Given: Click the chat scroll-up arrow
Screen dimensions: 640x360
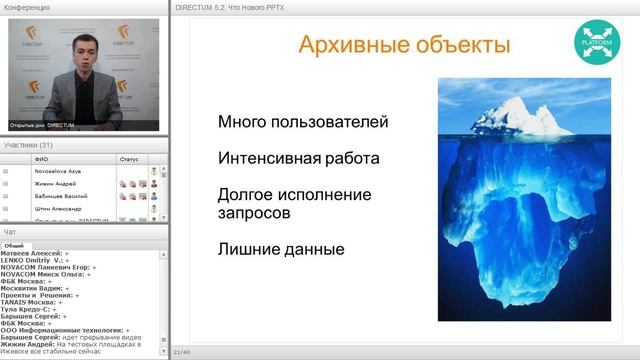Looking at the screenshot, I should pos(164,254).
